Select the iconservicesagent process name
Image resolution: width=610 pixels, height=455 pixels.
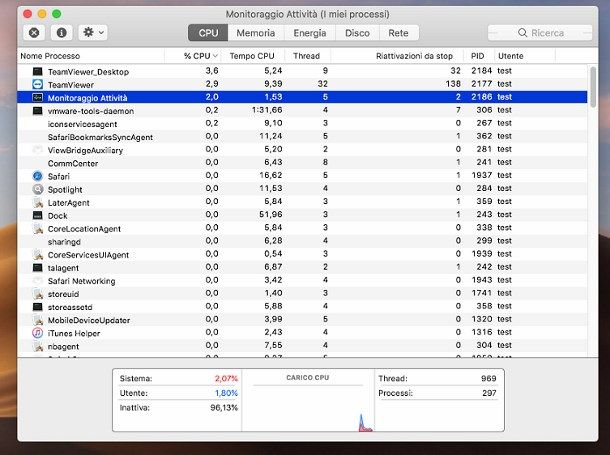click(82, 124)
